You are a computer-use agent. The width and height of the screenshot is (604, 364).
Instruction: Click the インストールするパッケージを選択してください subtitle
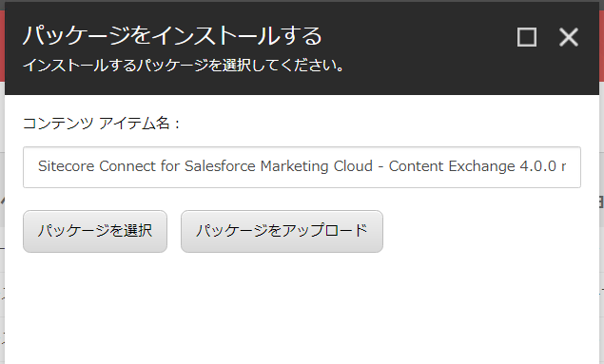(x=184, y=66)
